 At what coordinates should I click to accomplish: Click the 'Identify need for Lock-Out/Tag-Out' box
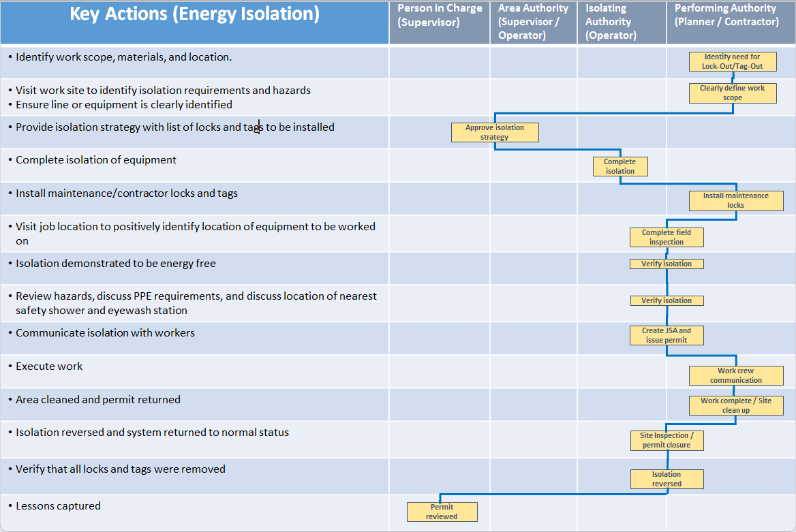point(732,62)
